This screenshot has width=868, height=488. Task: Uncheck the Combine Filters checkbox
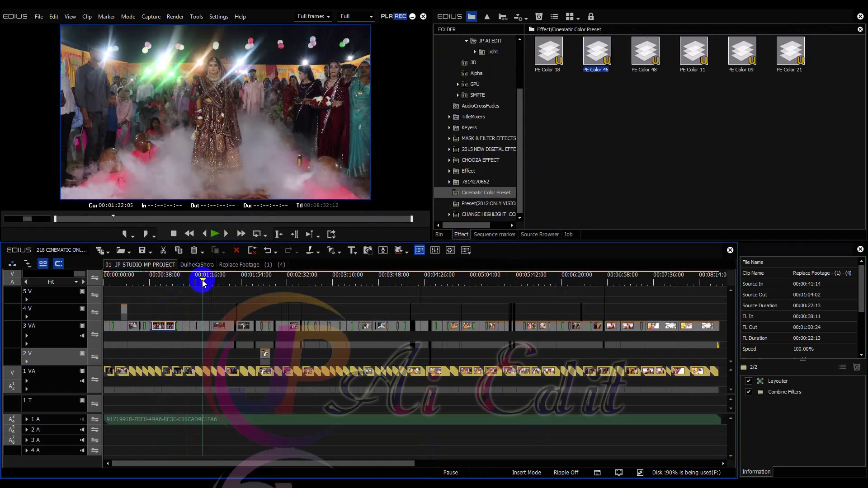(748, 392)
